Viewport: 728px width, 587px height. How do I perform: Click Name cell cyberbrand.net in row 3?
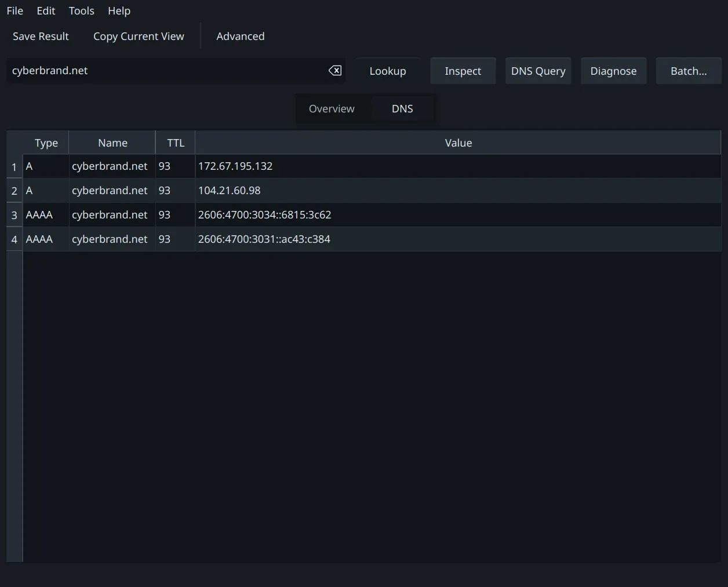pos(112,215)
